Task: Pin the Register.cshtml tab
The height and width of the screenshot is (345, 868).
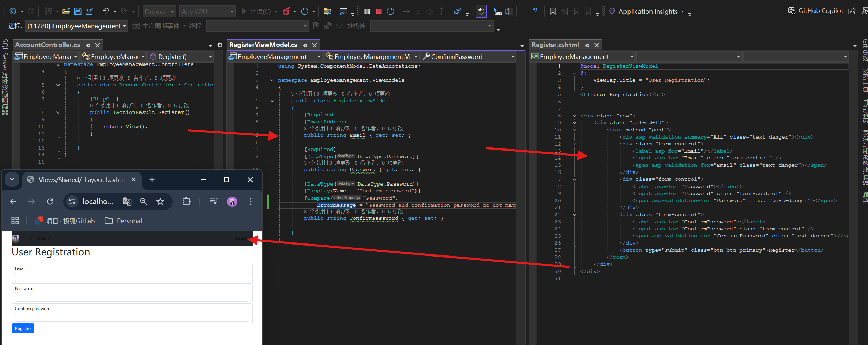Action: coord(587,45)
